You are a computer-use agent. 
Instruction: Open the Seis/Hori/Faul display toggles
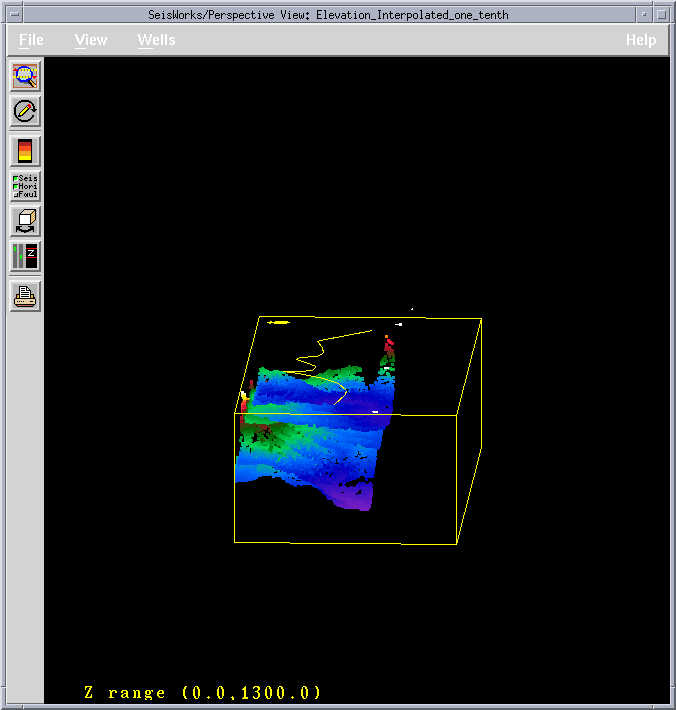25,186
